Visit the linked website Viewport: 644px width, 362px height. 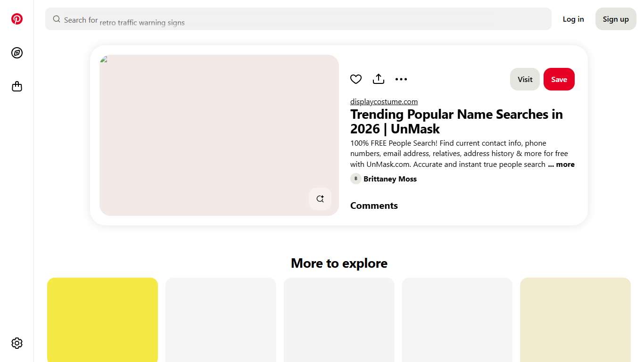point(525,79)
